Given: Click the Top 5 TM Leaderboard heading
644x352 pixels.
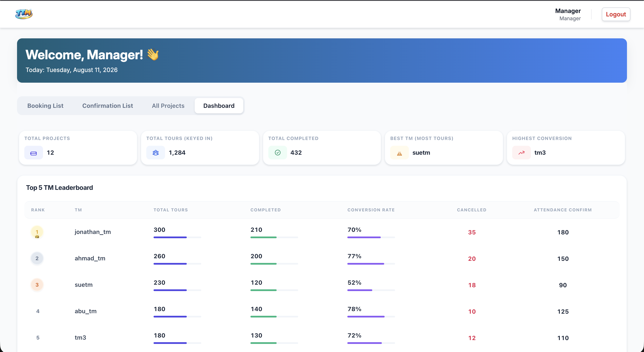Looking at the screenshot, I should pyautogui.click(x=59, y=188).
